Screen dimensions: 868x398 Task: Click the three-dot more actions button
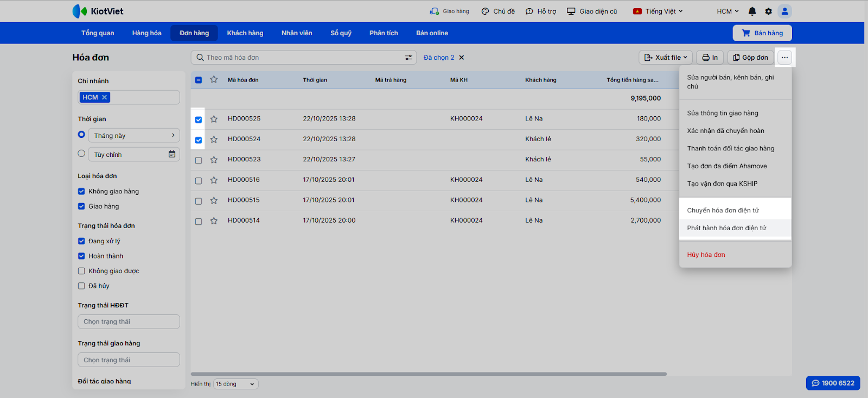pos(784,58)
